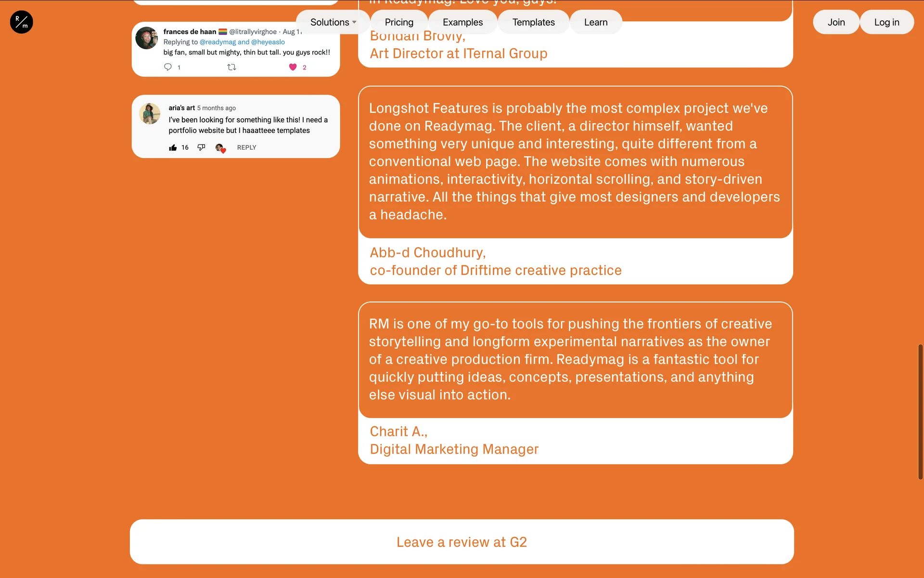
Task: Click frances de haan's profile avatar
Action: coord(147,38)
